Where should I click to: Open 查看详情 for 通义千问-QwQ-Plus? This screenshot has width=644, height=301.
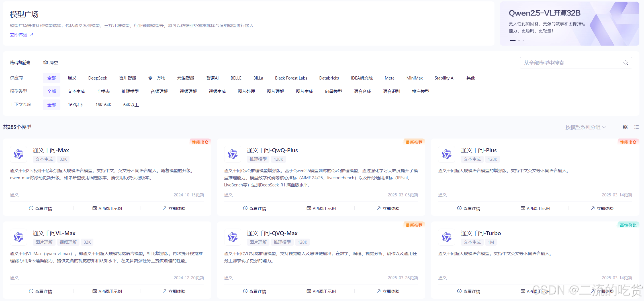pos(255,208)
